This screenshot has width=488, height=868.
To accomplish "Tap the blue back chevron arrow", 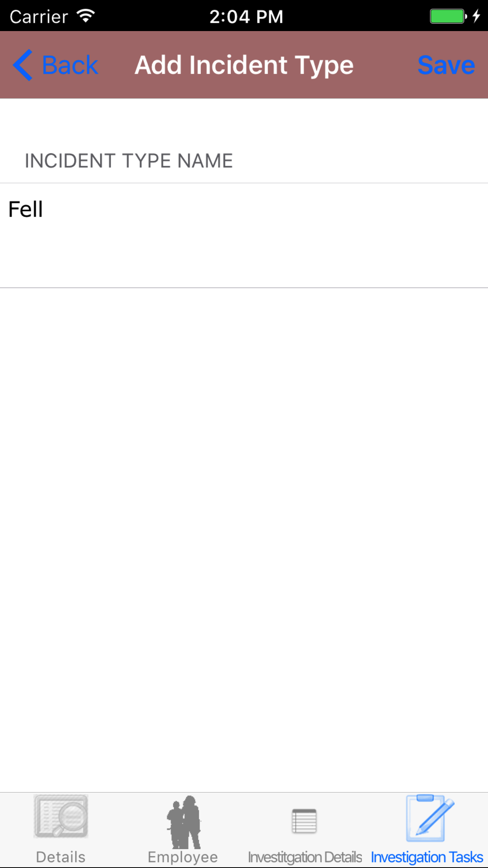I will click(x=23, y=65).
